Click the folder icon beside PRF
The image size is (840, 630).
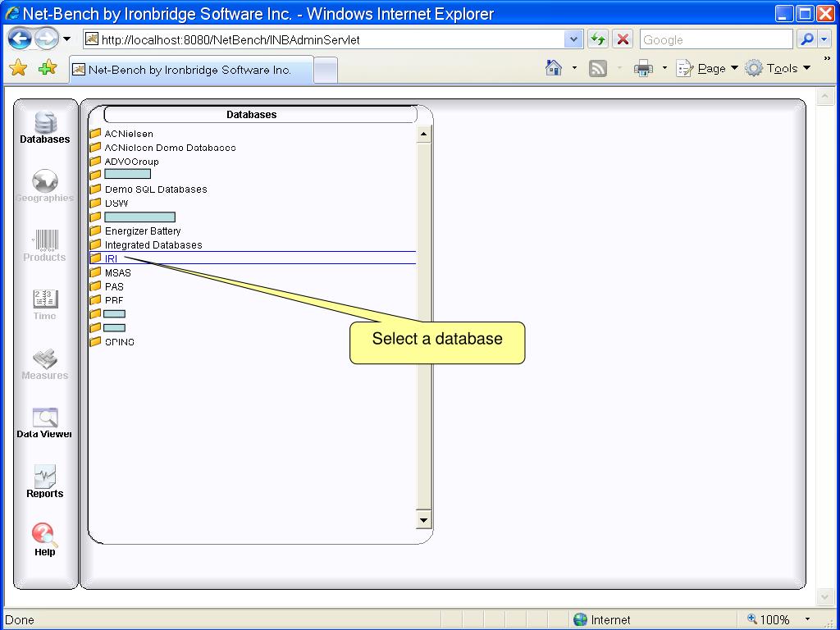point(95,300)
